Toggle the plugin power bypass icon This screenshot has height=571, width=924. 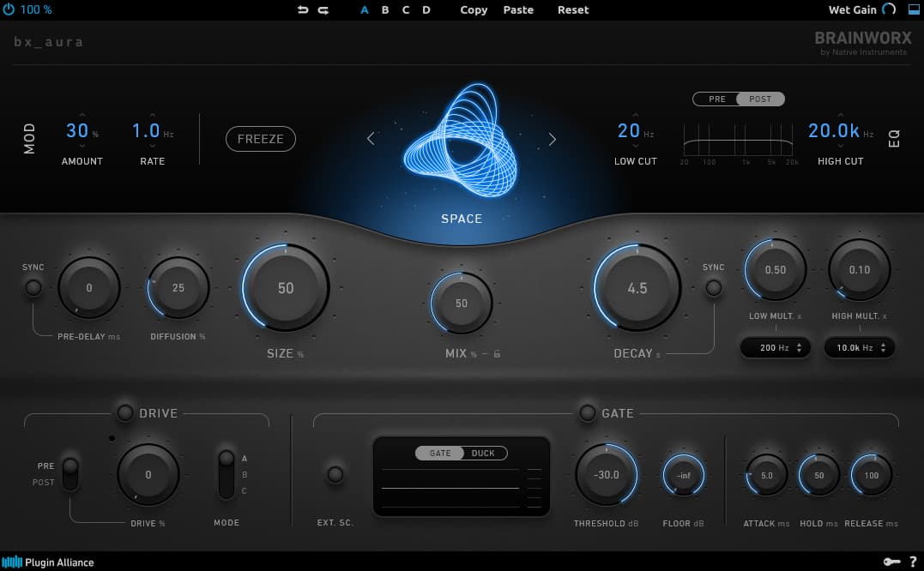click(9, 9)
